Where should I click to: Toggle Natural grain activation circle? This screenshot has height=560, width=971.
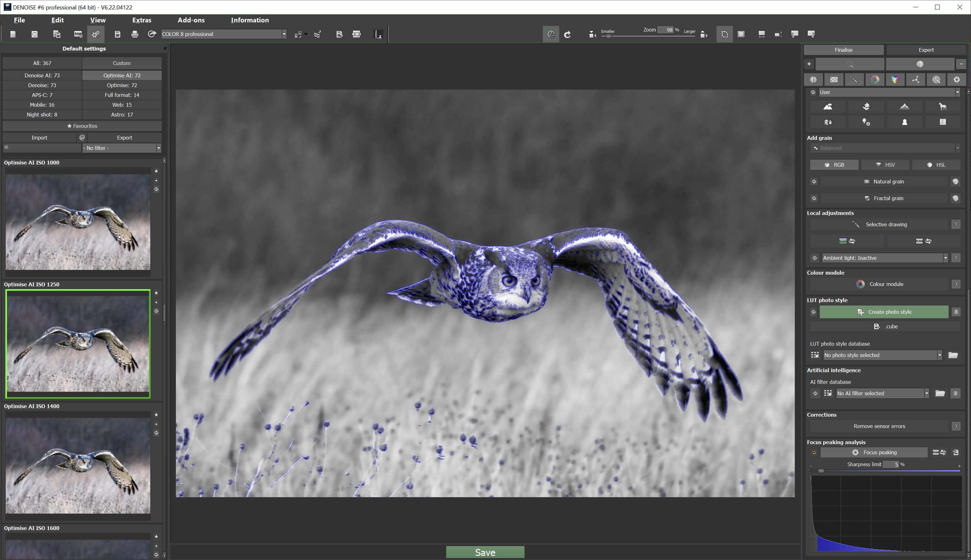[955, 182]
